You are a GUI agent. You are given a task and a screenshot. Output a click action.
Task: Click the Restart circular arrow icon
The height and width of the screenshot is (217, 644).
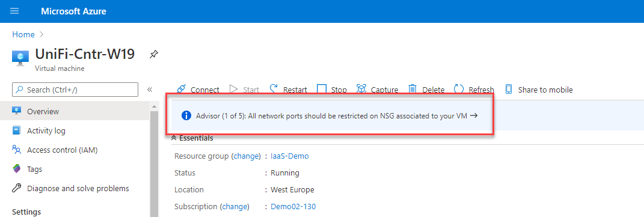pos(274,89)
